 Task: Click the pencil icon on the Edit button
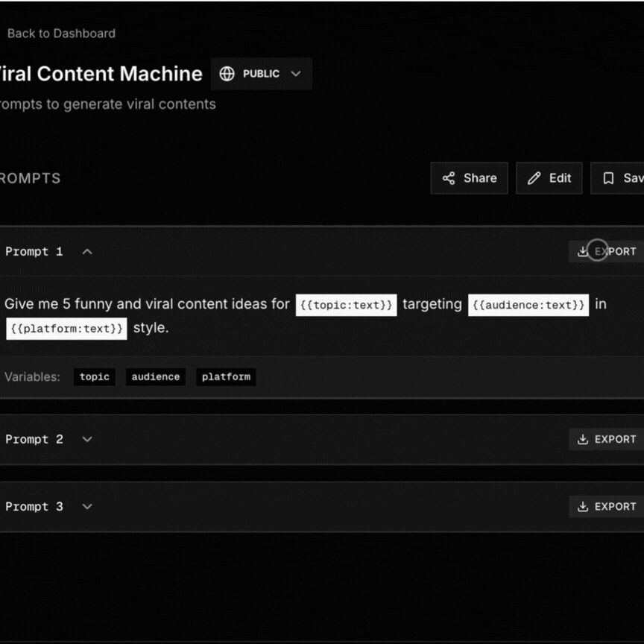point(535,178)
